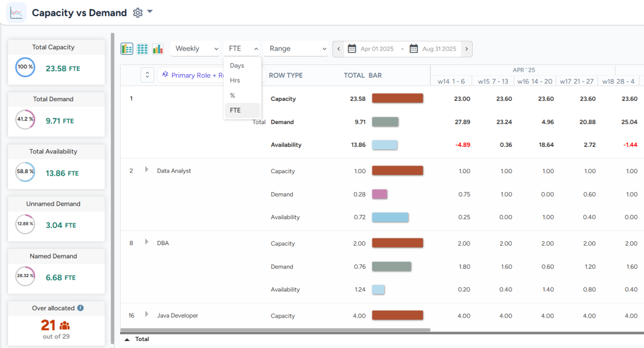Expand the Data Analyst row
Screen dimensions: 644x348
click(147, 170)
